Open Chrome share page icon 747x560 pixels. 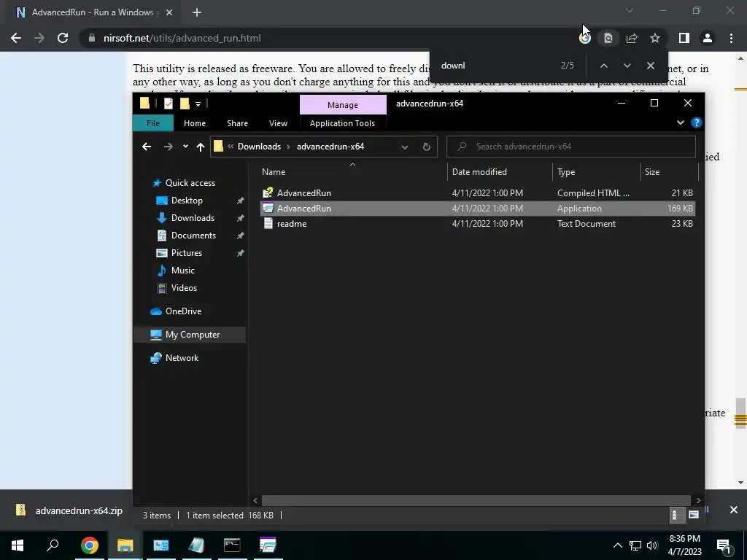pos(632,38)
